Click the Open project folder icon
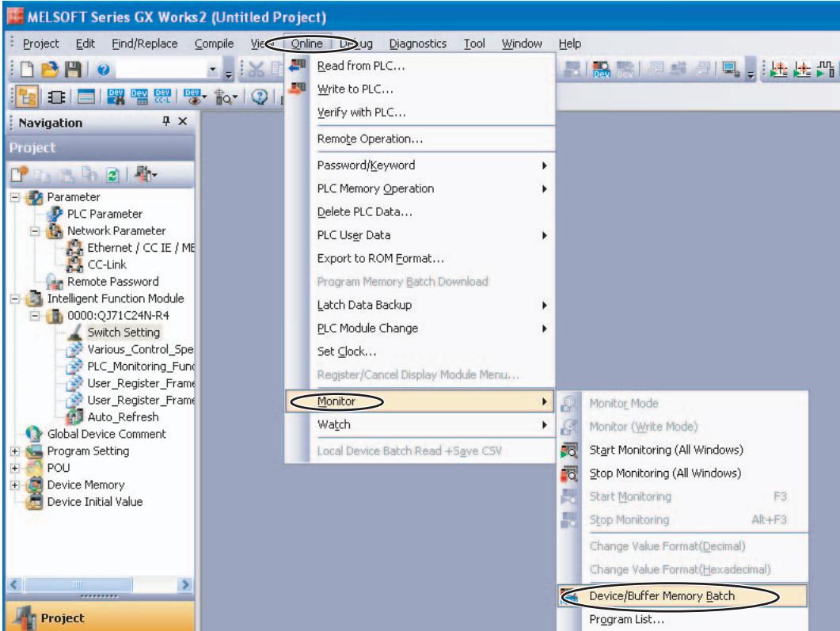This screenshot has height=631, width=840. (49, 69)
